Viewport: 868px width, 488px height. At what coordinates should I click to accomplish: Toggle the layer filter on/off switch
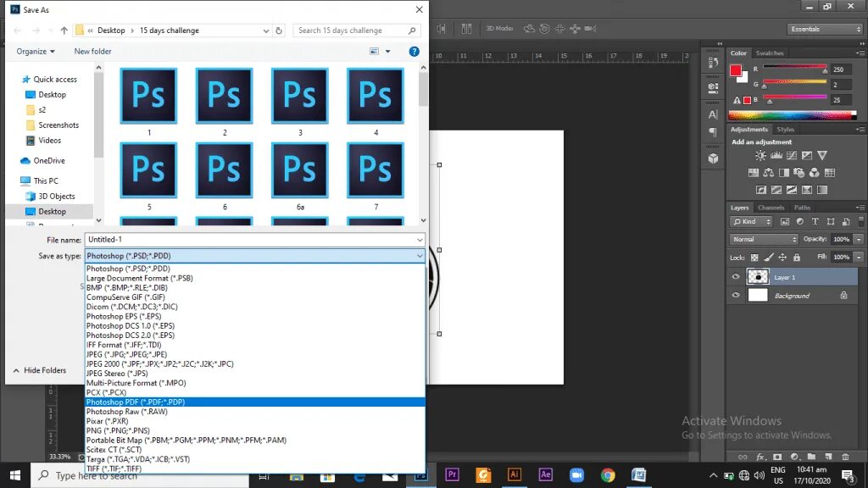861,222
